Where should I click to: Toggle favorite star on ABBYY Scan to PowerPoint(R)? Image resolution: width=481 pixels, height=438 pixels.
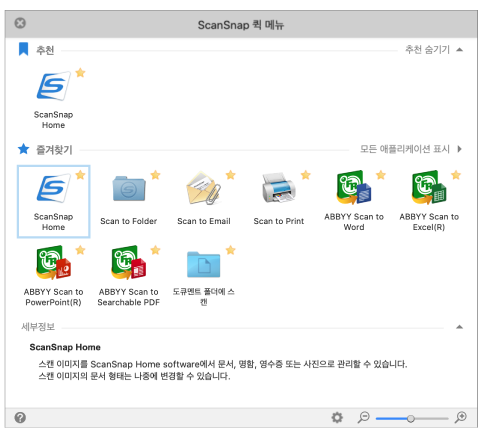pyautogui.click(x=80, y=250)
